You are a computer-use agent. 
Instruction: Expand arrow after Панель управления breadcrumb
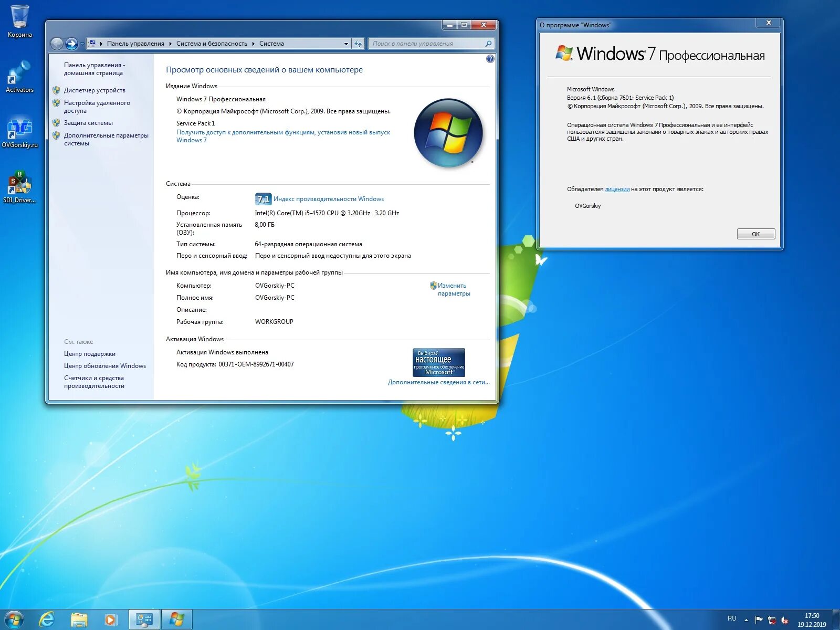click(x=171, y=44)
